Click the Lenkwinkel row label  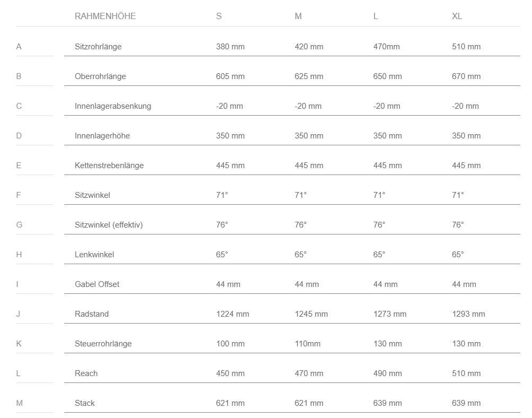point(94,255)
